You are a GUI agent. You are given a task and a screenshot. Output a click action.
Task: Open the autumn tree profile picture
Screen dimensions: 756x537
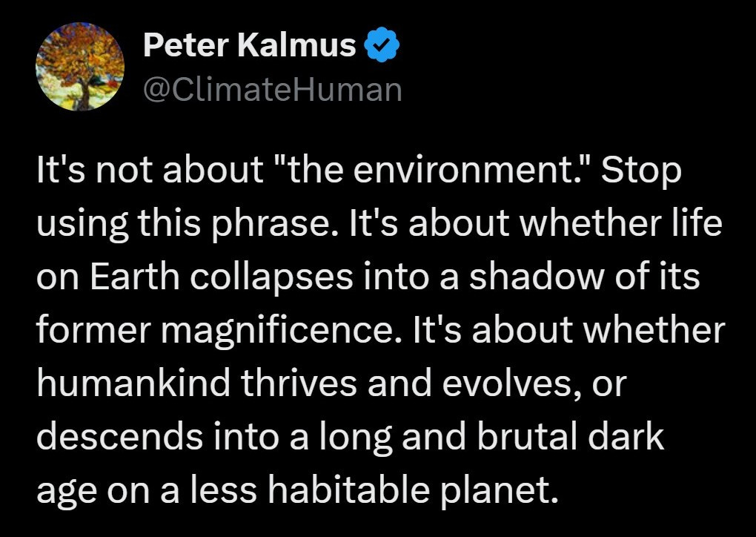[x=80, y=67]
